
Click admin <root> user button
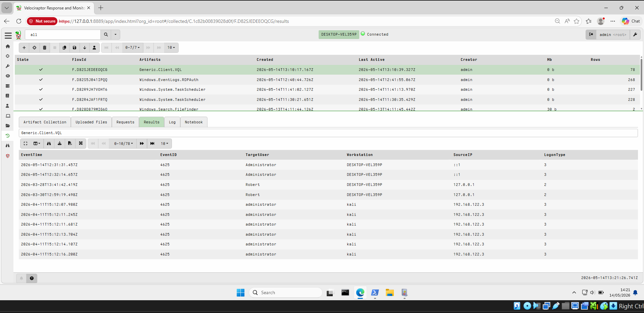(x=613, y=35)
